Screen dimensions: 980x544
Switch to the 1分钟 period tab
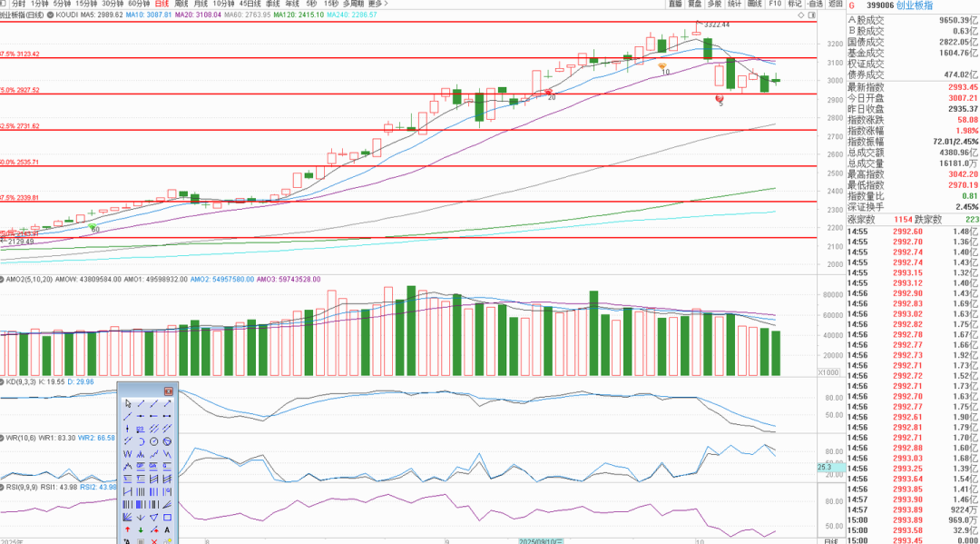[39, 4]
